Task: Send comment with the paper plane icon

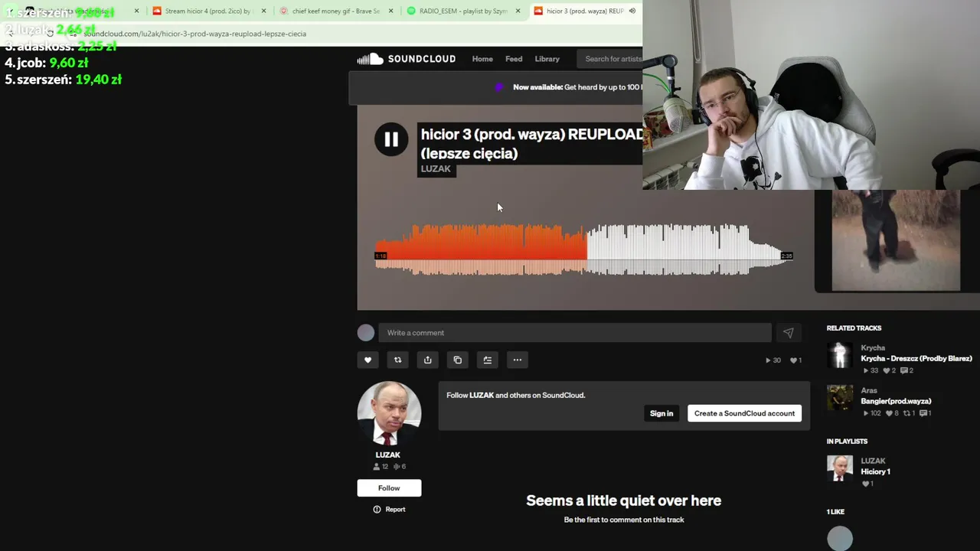Action: 788,333
